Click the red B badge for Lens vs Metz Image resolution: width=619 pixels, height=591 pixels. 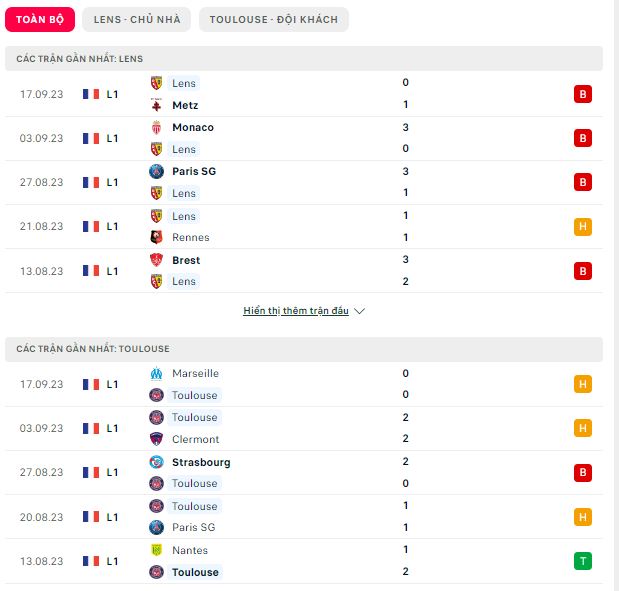(583, 94)
